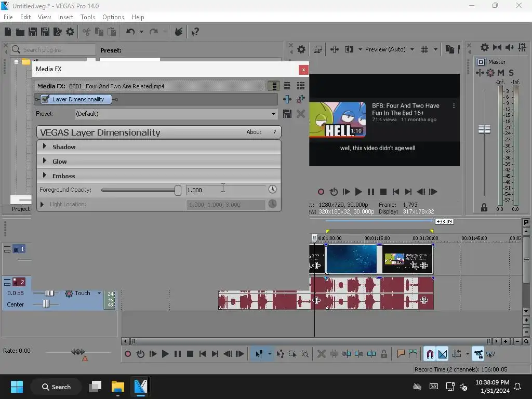Click the Foreground Opacity slider handle
Image resolution: width=532 pixels, height=399 pixels.
[178, 190]
